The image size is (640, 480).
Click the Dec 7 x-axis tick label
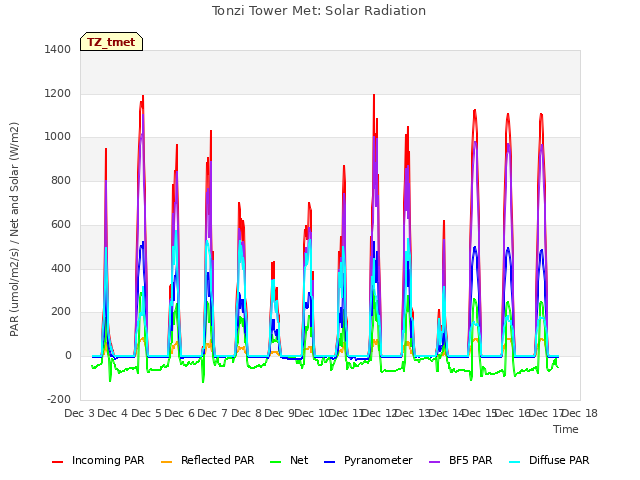coord(212,413)
